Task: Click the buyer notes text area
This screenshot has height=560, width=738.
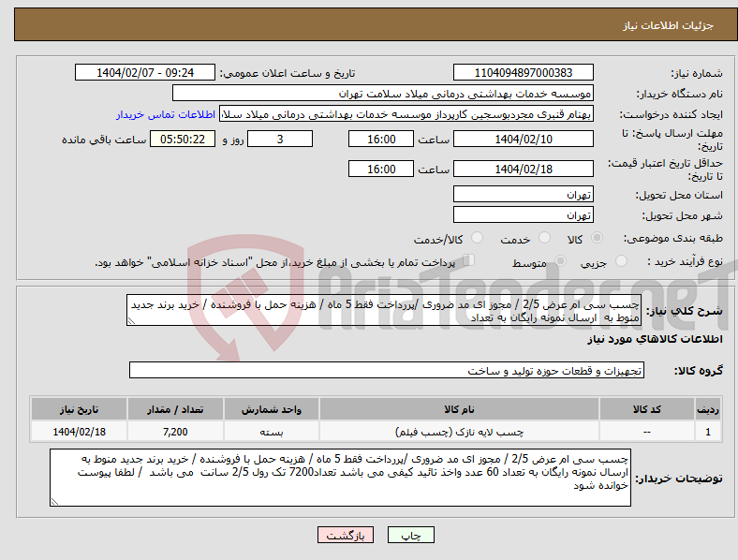Action: coord(340,478)
